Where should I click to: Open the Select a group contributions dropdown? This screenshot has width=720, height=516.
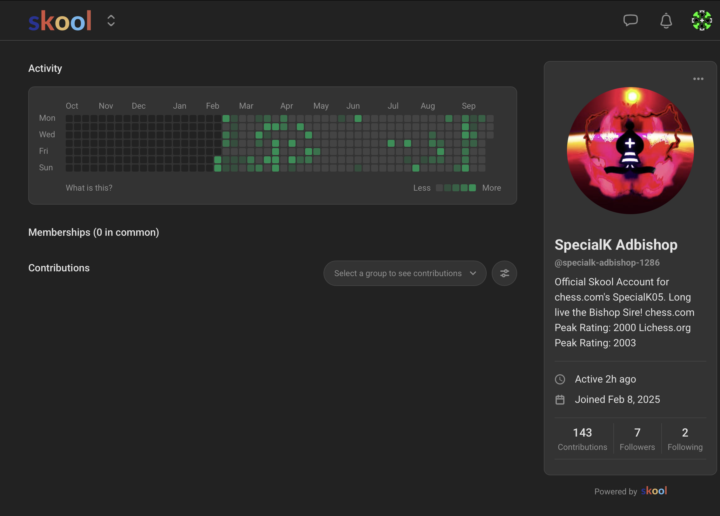405,273
